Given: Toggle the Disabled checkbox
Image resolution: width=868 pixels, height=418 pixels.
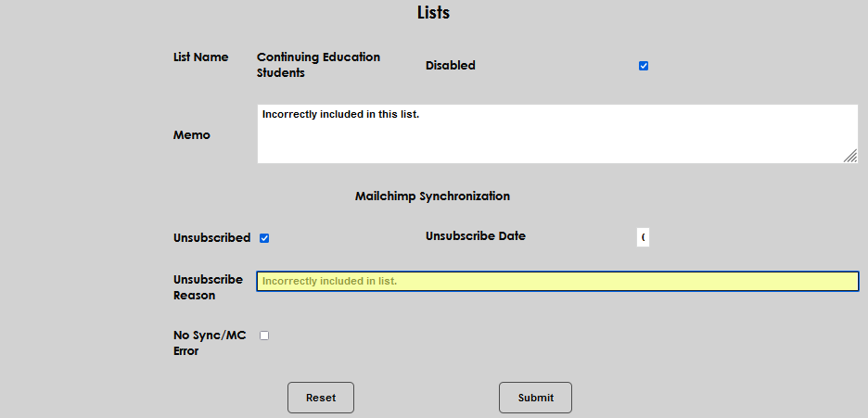Looking at the screenshot, I should click(644, 66).
